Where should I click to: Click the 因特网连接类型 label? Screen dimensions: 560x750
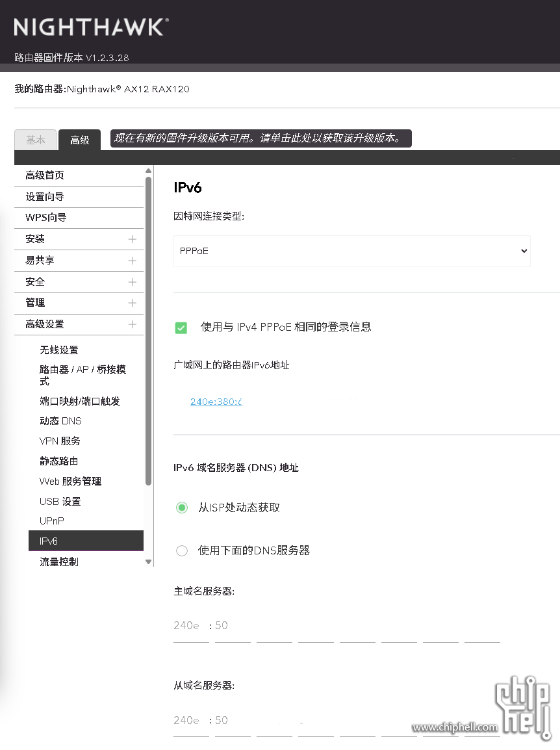click(x=209, y=216)
